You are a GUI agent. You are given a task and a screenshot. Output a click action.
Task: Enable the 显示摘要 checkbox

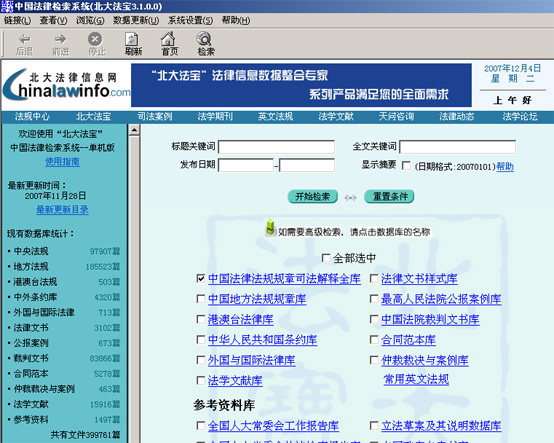406,165
